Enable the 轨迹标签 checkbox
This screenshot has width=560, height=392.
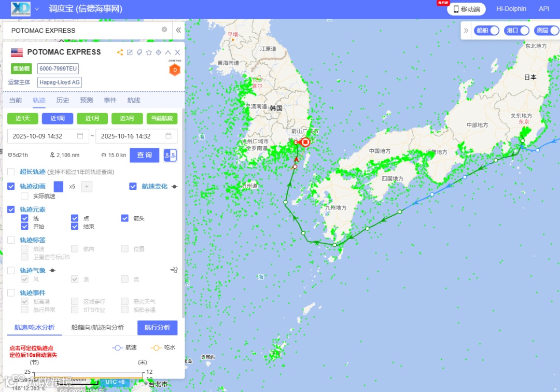(x=11, y=240)
